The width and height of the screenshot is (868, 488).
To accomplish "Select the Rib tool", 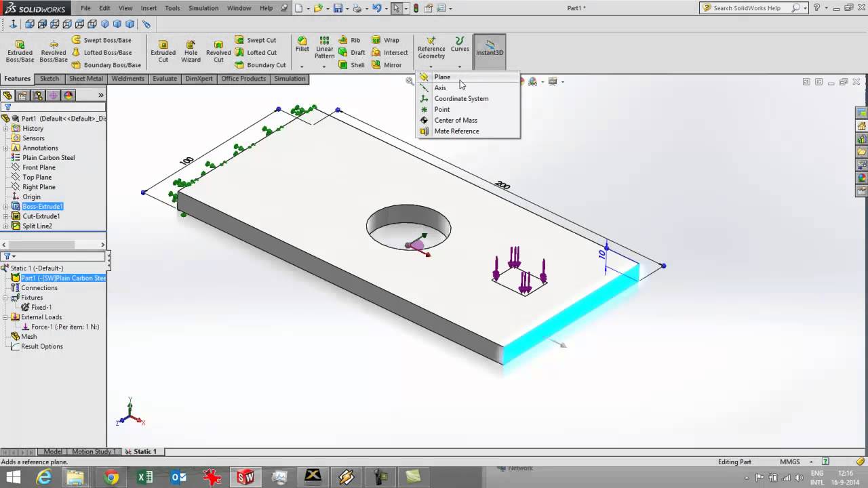I will pyautogui.click(x=350, y=40).
